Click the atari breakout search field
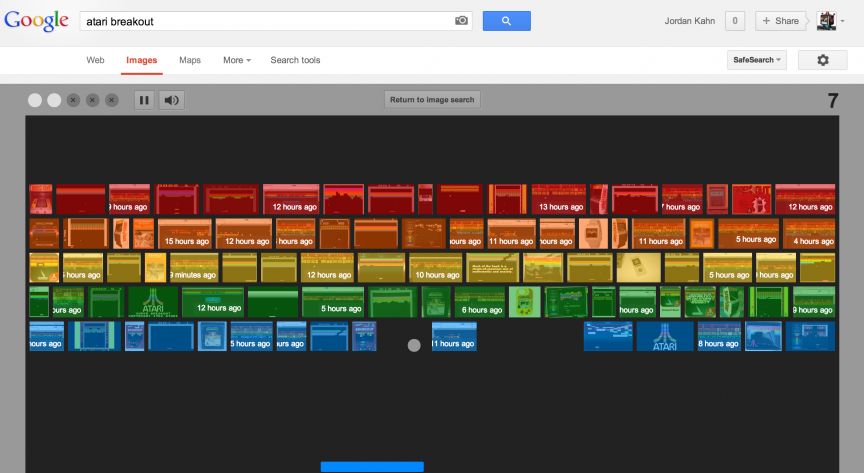The height and width of the screenshot is (473, 864). [265, 21]
